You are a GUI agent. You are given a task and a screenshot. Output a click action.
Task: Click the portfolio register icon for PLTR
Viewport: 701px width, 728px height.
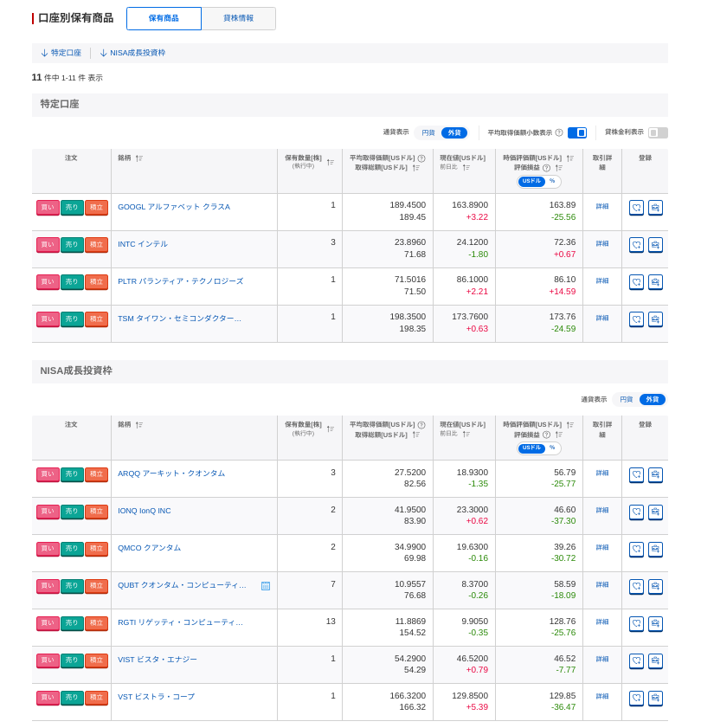(655, 282)
